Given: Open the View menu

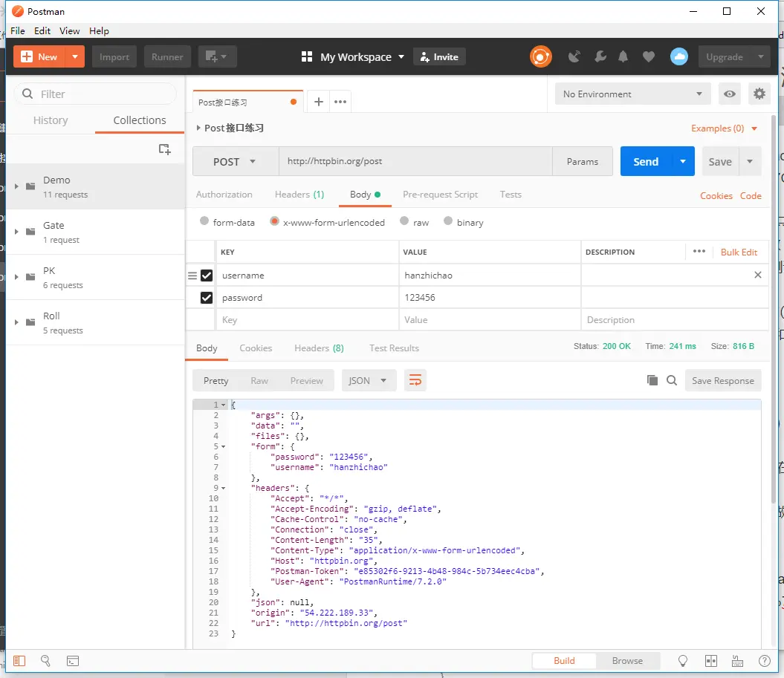Looking at the screenshot, I should (70, 31).
